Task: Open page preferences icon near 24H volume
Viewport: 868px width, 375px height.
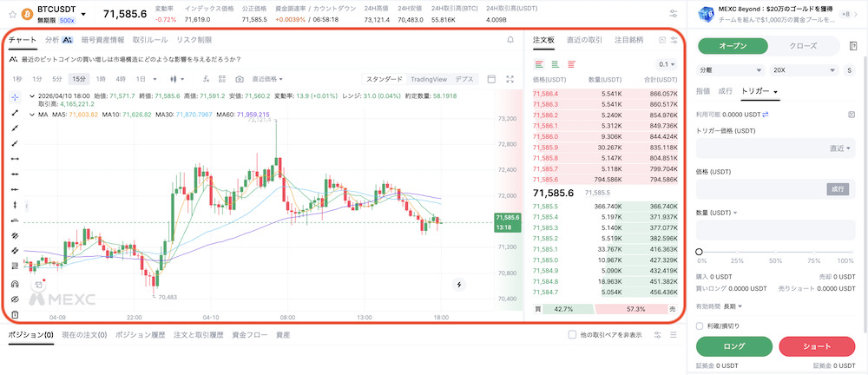Action: (x=674, y=14)
